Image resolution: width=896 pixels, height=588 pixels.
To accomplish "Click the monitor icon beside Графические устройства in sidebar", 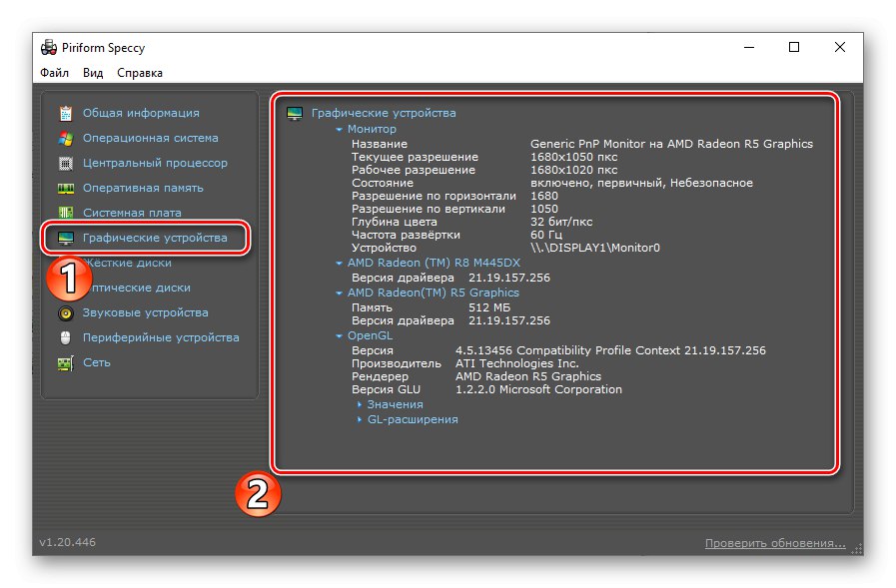I will (x=66, y=238).
